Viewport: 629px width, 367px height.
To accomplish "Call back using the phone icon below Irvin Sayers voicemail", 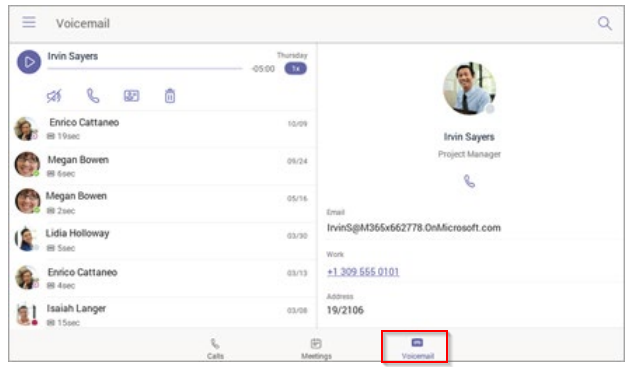I will 93,96.
